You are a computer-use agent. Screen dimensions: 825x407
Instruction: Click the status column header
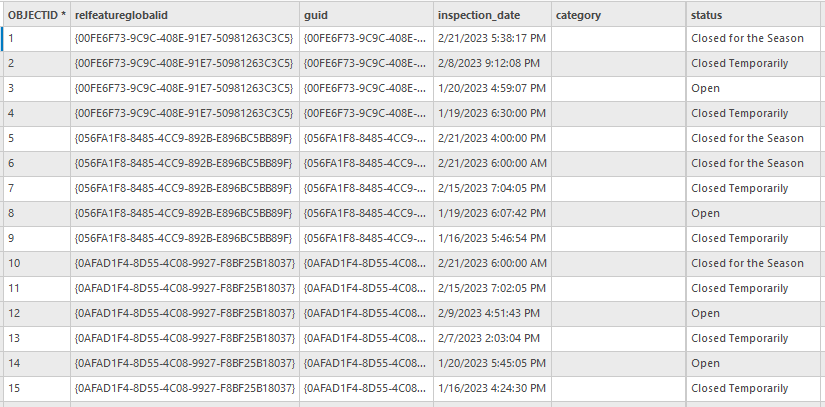tap(755, 15)
